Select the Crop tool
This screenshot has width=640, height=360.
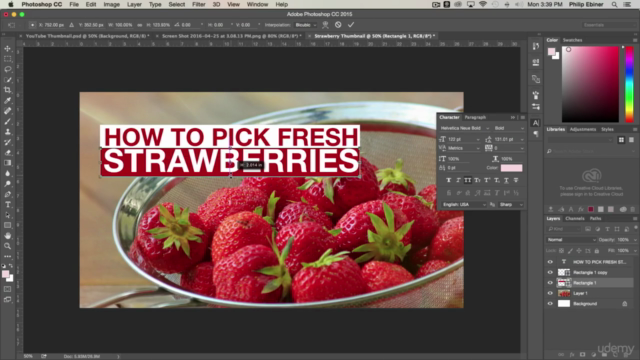coord(7,90)
